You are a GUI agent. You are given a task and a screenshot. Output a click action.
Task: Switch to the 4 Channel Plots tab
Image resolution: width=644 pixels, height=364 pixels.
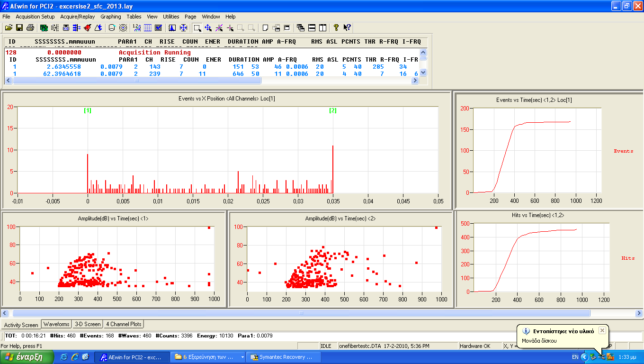123,324
